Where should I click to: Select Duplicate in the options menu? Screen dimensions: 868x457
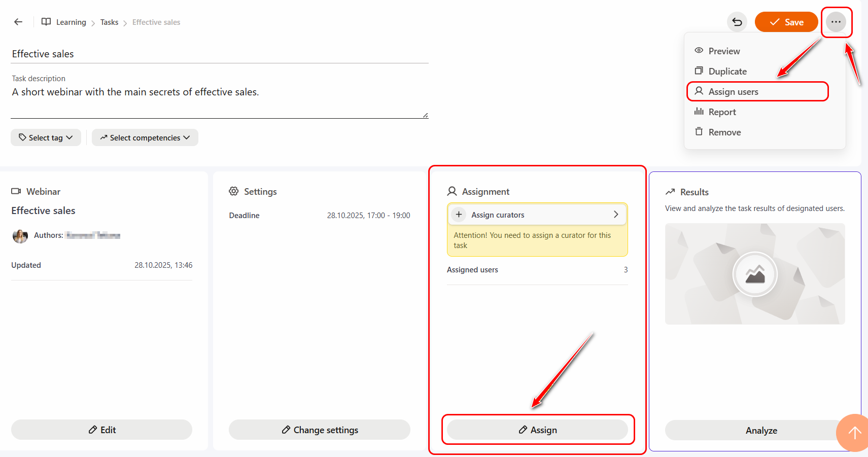click(727, 72)
